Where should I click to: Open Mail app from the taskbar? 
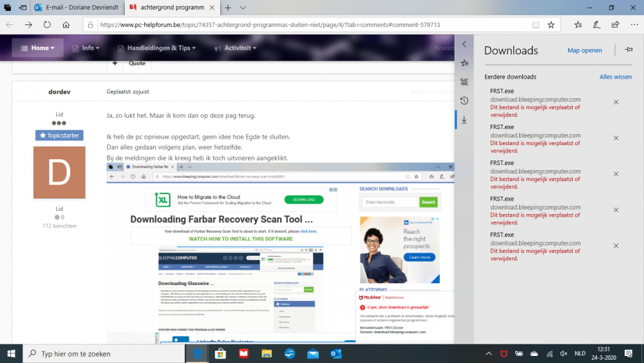pyautogui.click(x=312, y=353)
